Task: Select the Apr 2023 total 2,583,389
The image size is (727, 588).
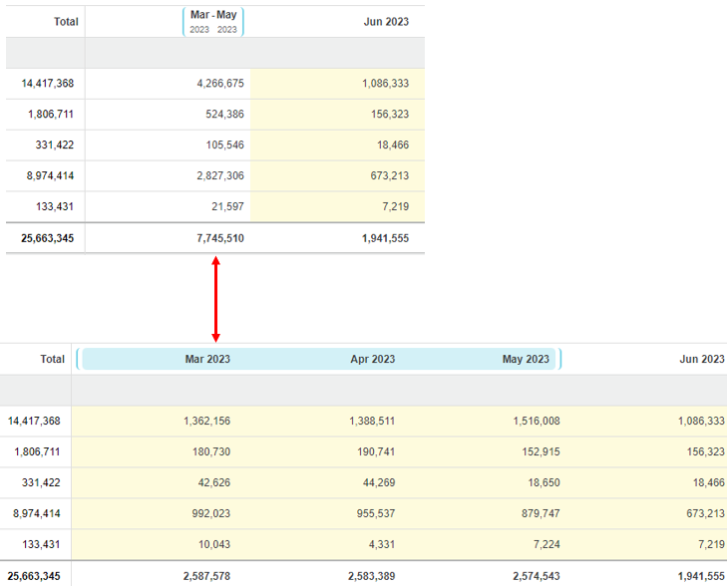Action: click(371, 577)
